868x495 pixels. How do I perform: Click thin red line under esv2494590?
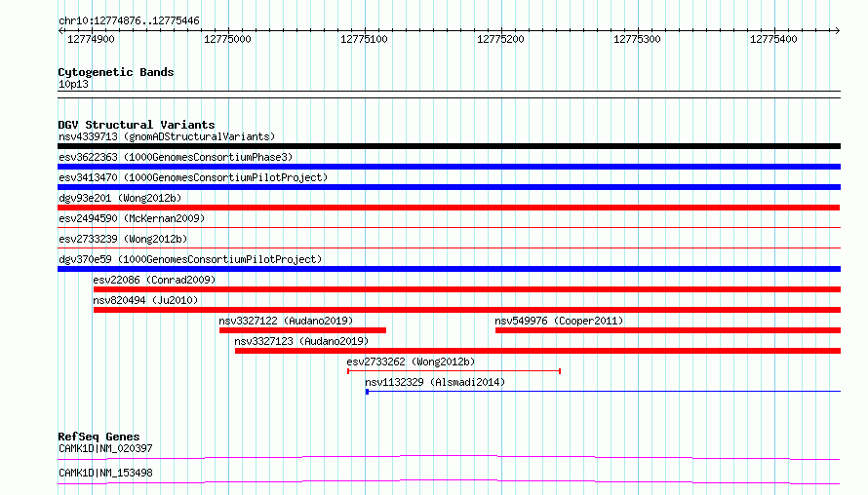[449, 227]
